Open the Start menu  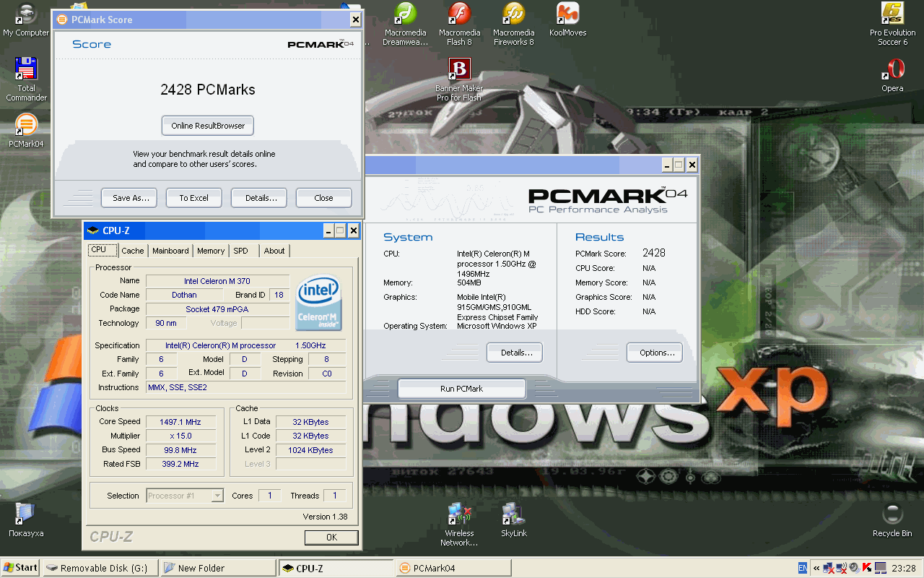pyautogui.click(x=20, y=568)
